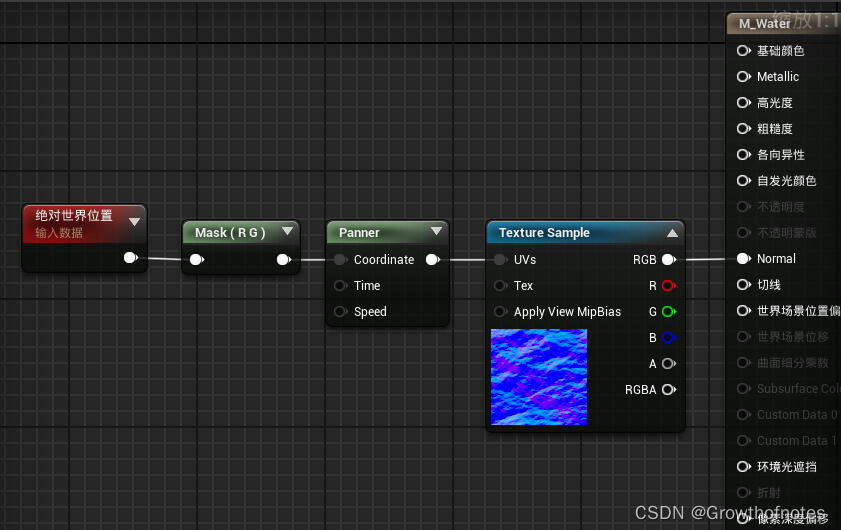This screenshot has width=841, height=530.
Task: Click the 环境光遮挡 input pin on M_Water
Action: click(x=743, y=467)
